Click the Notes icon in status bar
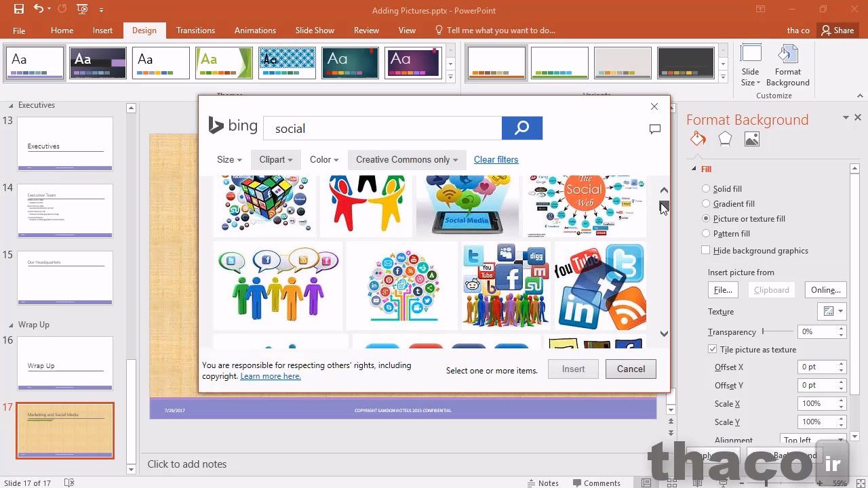Image resolution: width=868 pixels, height=488 pixels. tap(530, 483)
